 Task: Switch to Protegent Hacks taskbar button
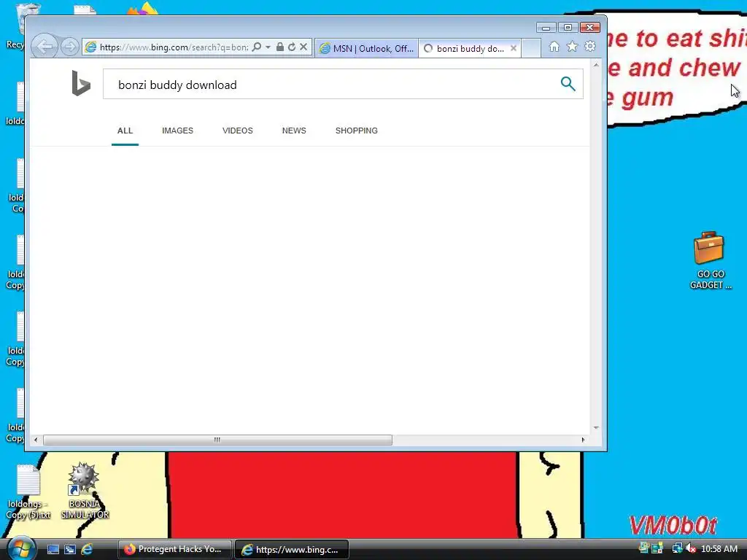[x=174, y=550]
